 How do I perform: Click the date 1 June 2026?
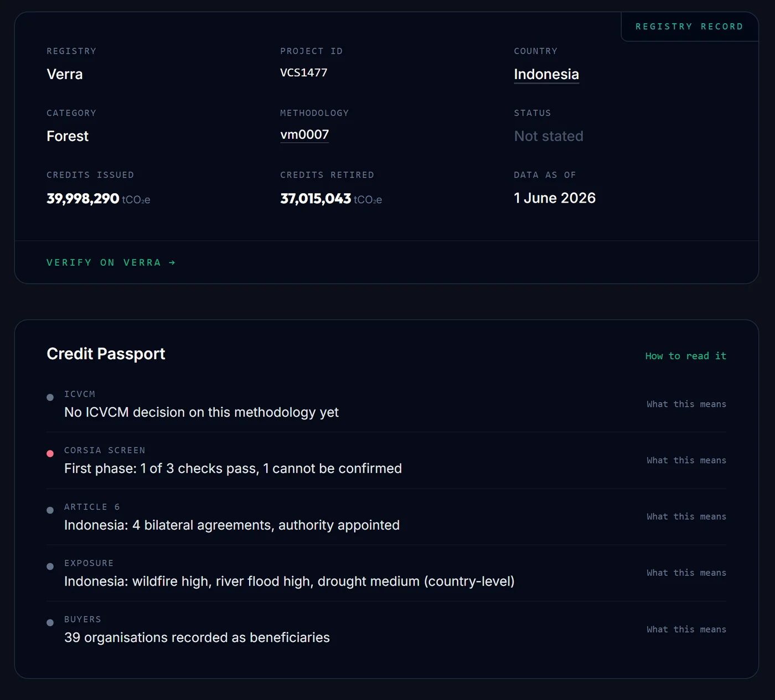[555, 198]
